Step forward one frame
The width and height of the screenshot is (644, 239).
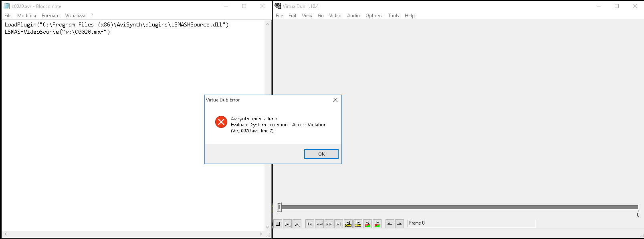click(329, 224)
